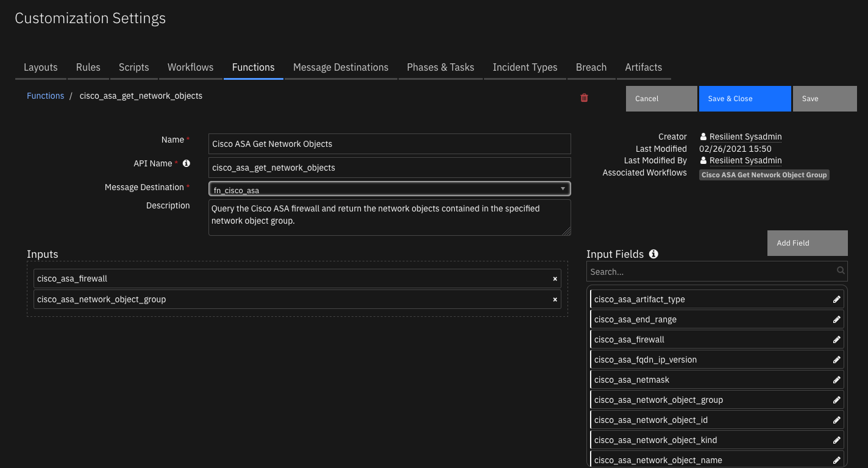Open Last Modified By Resilient Sysadmin link
This screenshot has width=868, height=468.
coord(745,160)
